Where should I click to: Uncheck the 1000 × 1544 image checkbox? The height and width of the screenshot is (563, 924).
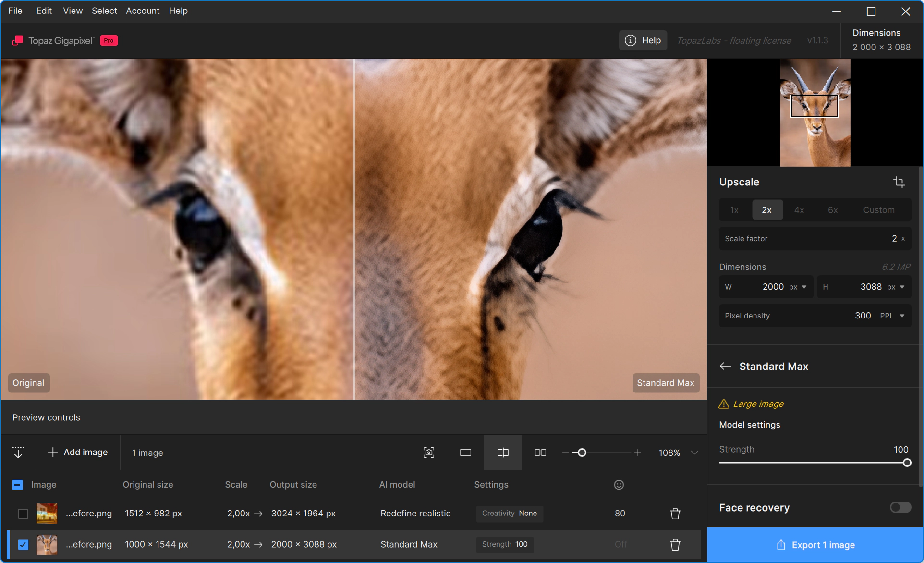tap(23, 544)
